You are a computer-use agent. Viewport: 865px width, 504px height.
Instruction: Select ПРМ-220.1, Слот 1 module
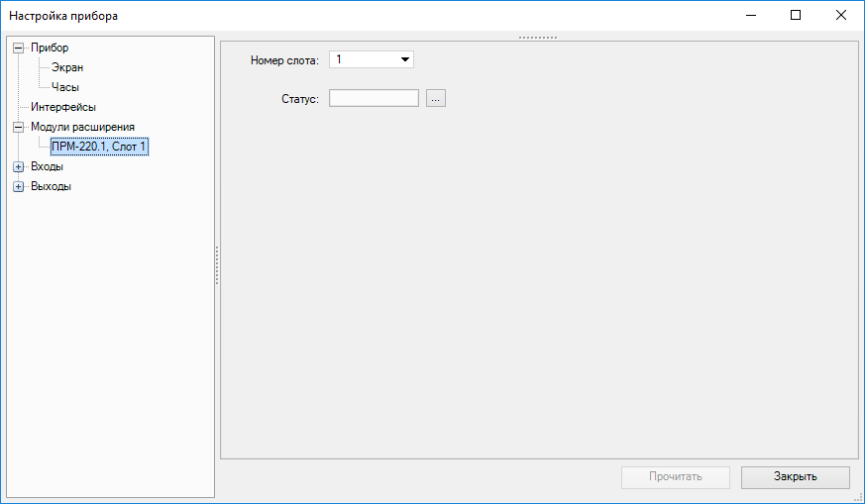[99, 147]
